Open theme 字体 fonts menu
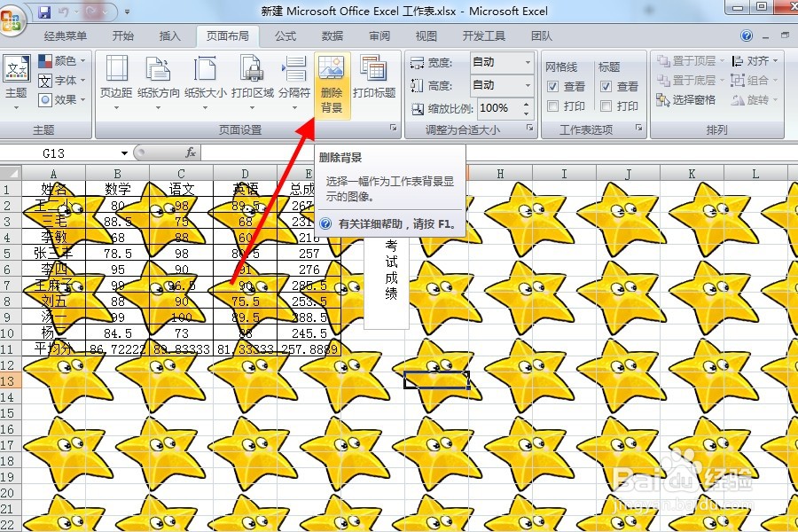The width and height of the screenshot is (798, 532). (62, 81)
